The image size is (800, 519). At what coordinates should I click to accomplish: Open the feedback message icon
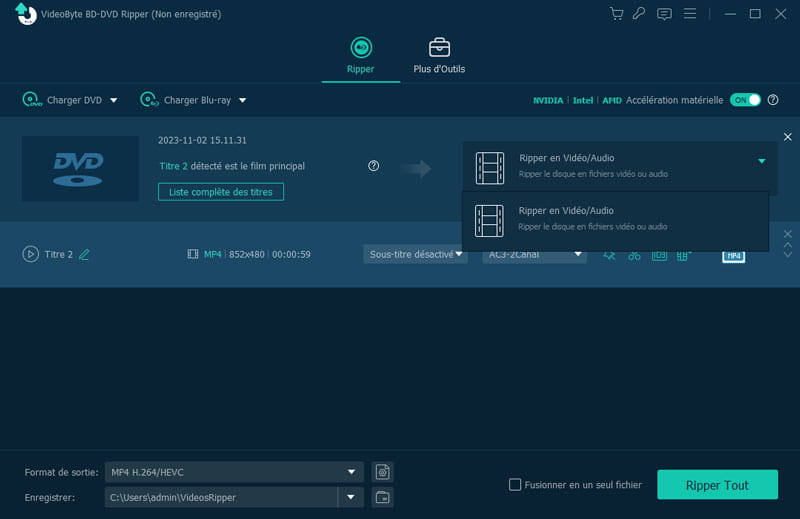pyautogui.click(x=664, y=14)
